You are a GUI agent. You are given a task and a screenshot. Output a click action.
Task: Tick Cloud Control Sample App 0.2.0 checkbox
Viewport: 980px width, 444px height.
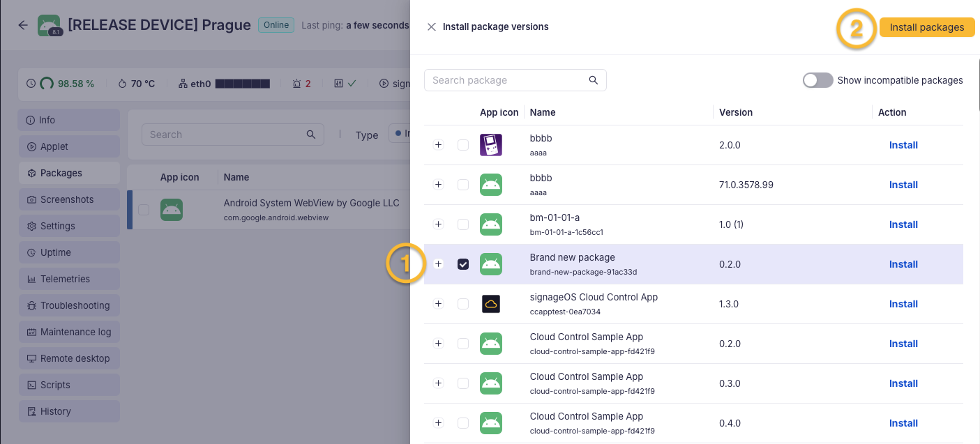463,344
